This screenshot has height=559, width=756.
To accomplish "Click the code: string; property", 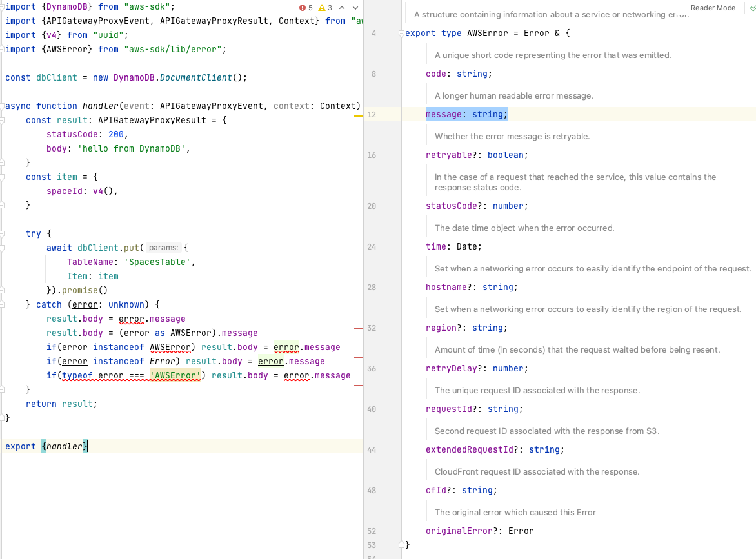I will click(459, 74).
